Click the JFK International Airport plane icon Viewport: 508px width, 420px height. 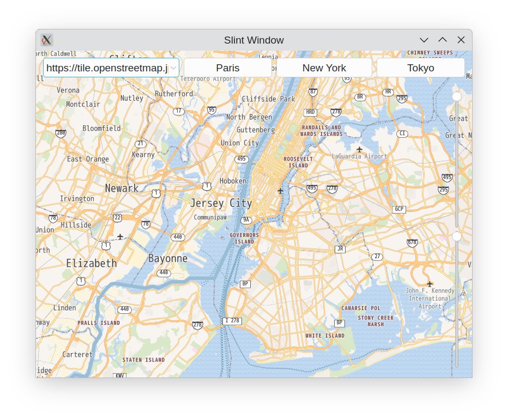pyautogui.click(x=430, y=284)
